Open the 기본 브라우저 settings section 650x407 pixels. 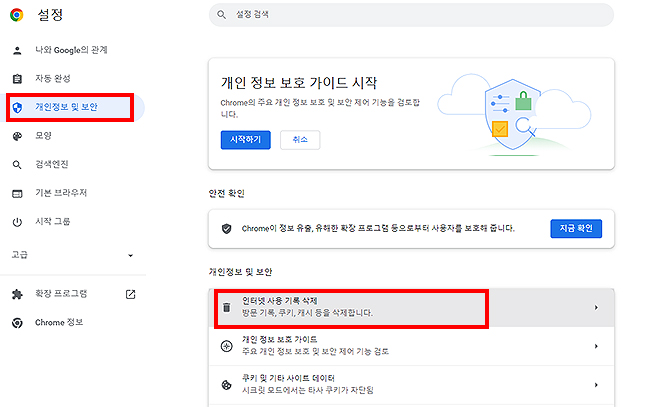coord(61,193)
